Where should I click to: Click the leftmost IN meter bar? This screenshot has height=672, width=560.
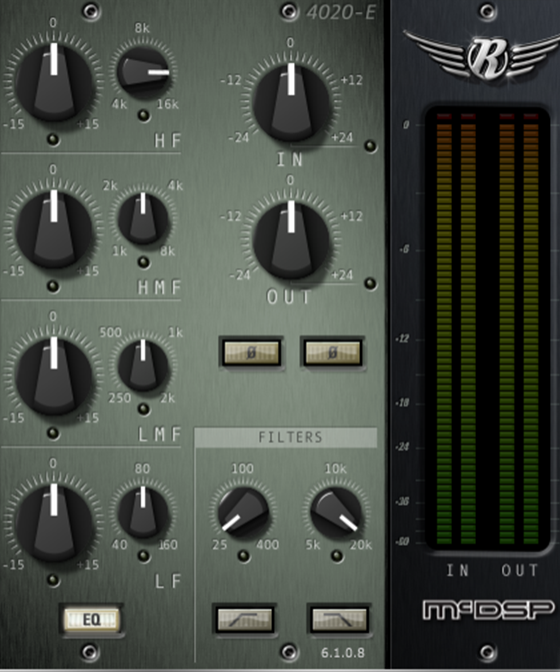pyautogui.click(x=444, y=329)
